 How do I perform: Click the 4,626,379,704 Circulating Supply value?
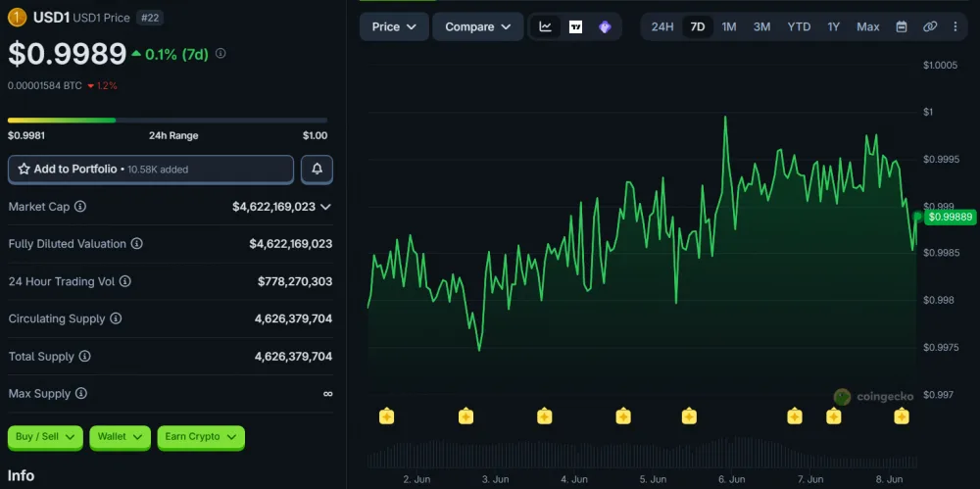293,318
